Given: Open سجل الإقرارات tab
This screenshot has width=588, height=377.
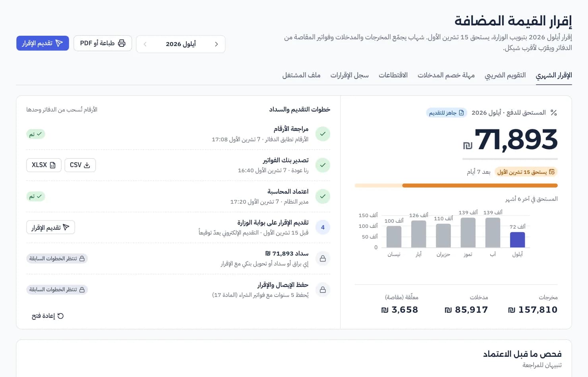Looking at the screenshot, I should click(350, 75).
